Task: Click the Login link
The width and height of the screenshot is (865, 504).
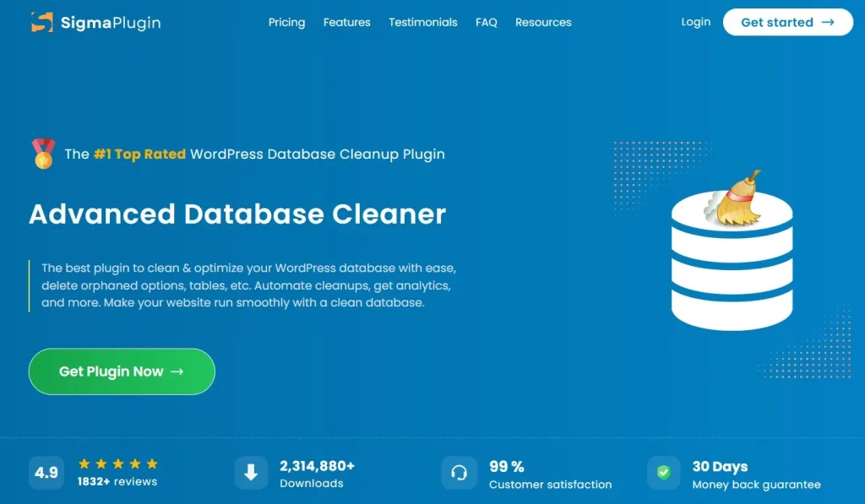Action: (x=696, y=22)
